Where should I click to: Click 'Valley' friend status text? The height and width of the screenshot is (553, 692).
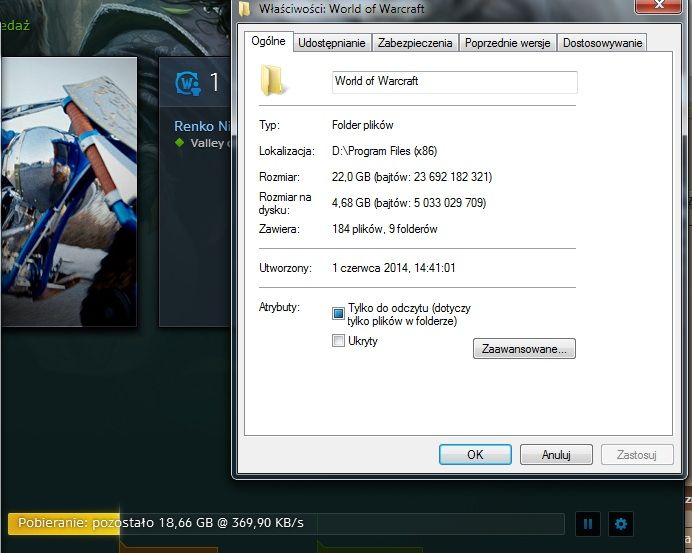point(210,143)
